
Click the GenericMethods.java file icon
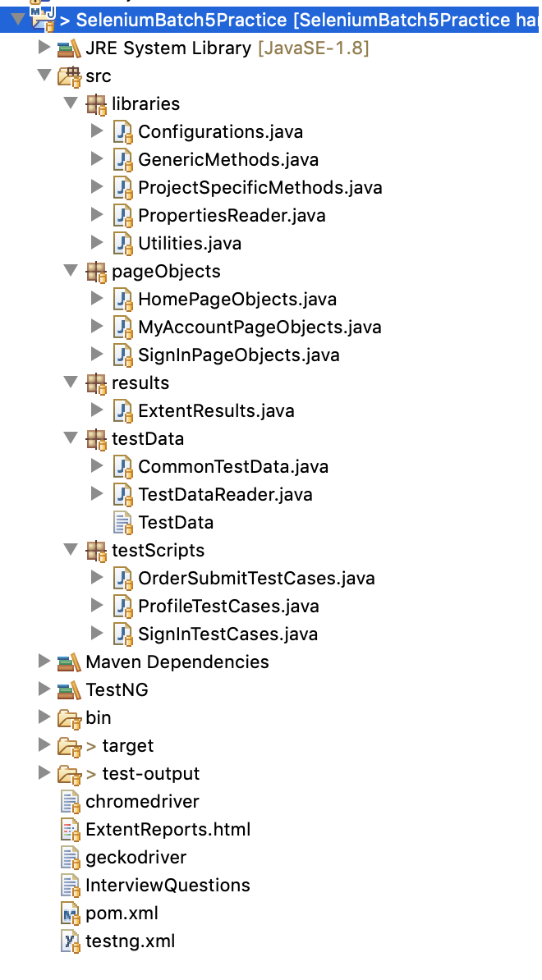click(x=123, y=160)
